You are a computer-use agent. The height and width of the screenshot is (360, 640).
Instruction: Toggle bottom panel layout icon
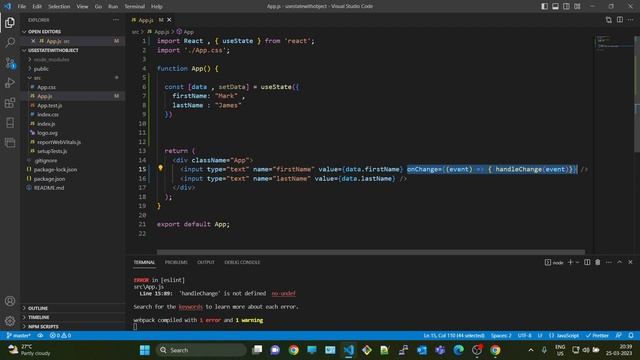pyautogui.click(x=556, y=6)
